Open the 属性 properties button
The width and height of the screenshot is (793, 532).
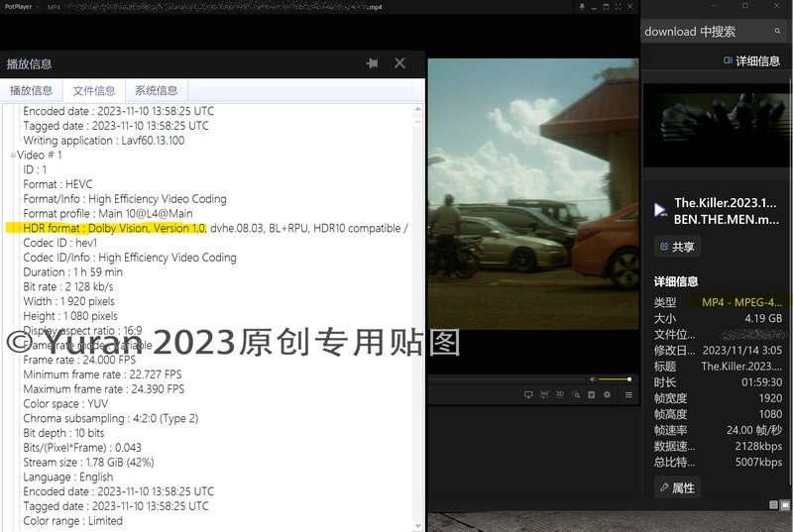tap(677, 488)
